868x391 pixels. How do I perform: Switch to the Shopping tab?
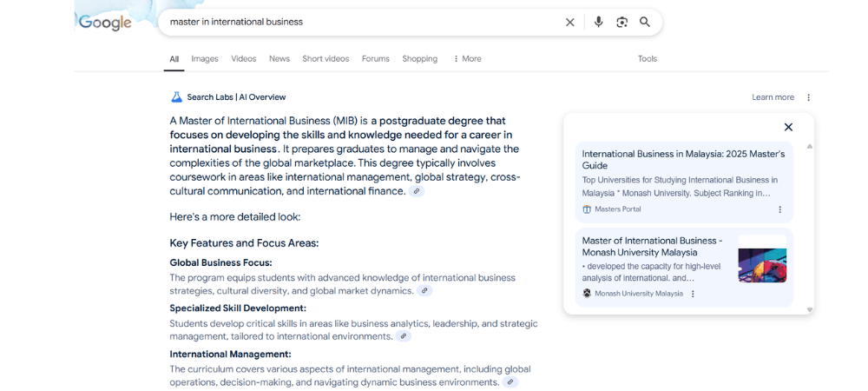coord(419,59)
